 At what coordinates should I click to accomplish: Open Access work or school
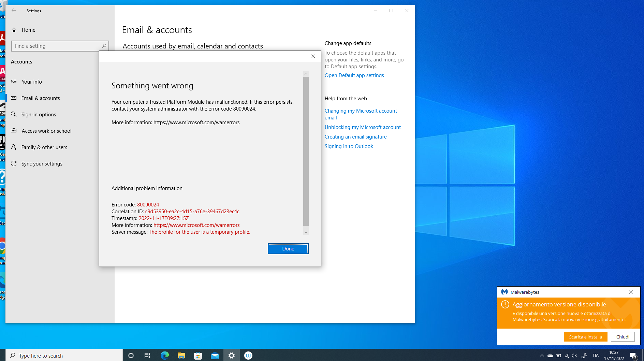(x=47, y=131)
